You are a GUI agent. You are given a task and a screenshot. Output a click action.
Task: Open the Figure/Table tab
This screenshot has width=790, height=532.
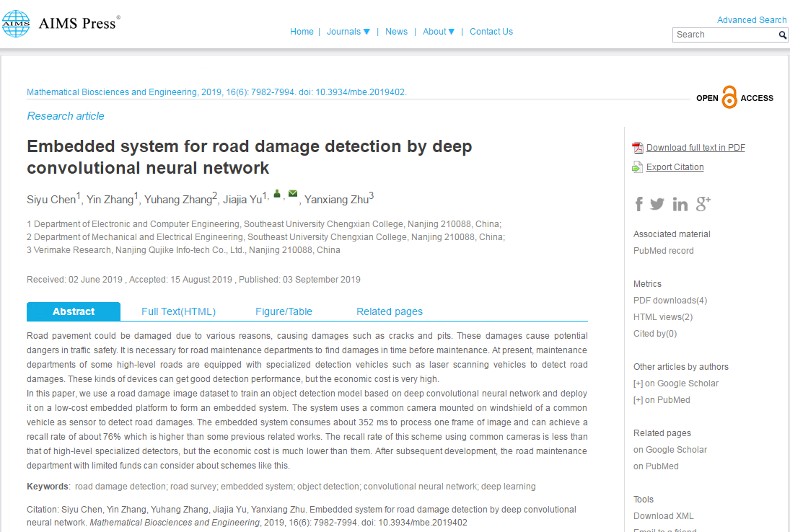pyautogui.click(x=284, y=311)
